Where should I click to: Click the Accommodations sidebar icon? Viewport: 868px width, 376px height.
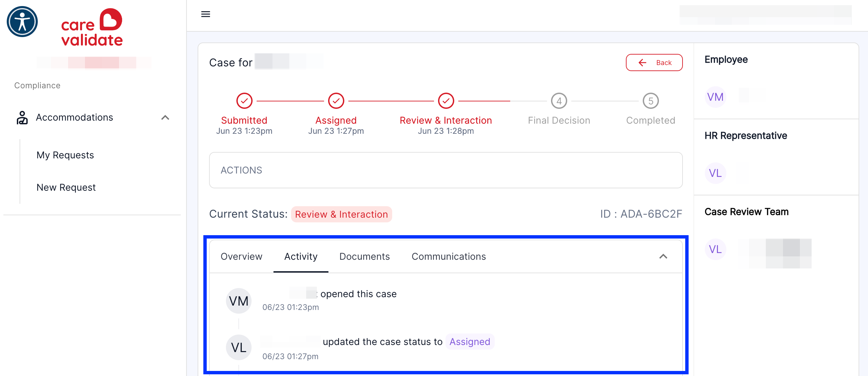click(22, 118)
